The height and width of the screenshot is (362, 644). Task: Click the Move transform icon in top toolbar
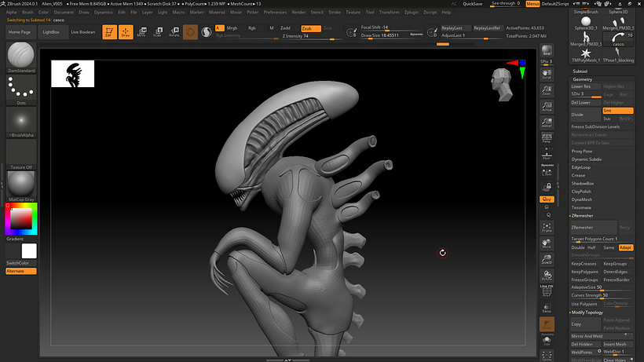[141, 32]
